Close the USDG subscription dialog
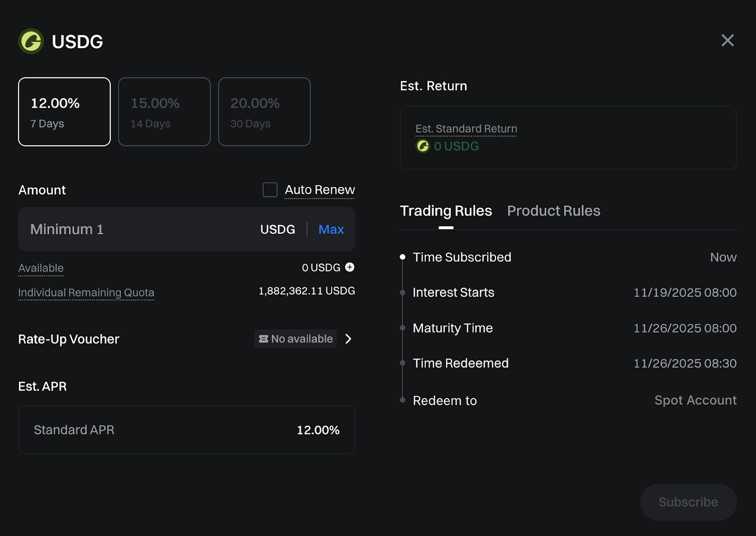Image resolution: width=756 pixels, height=536 pixels. [x=727, y=41]
